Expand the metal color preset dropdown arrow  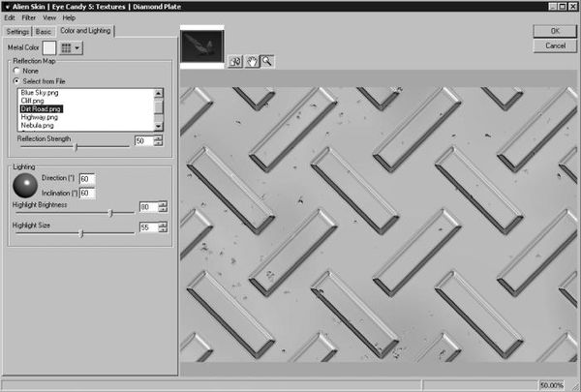[x=77, y=46]
